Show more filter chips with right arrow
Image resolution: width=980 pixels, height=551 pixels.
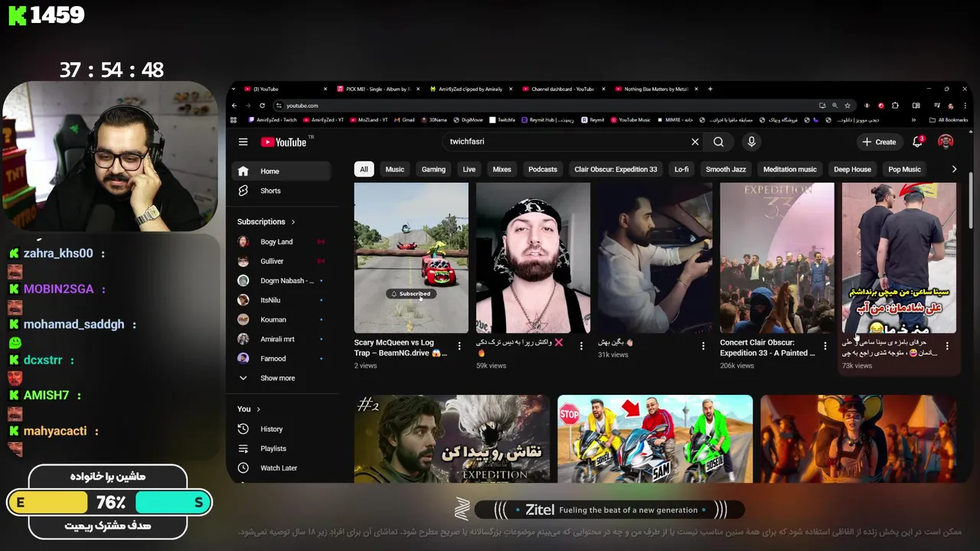click(x=954, y=169)
